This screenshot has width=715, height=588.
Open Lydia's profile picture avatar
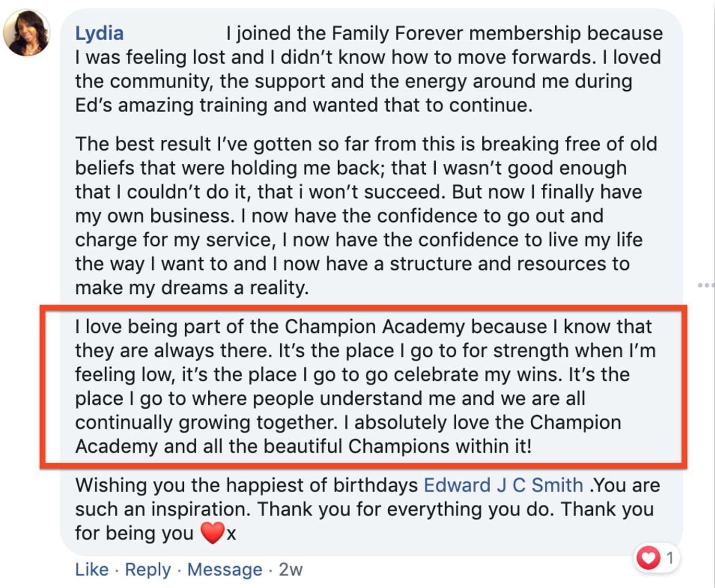(27, 33)
